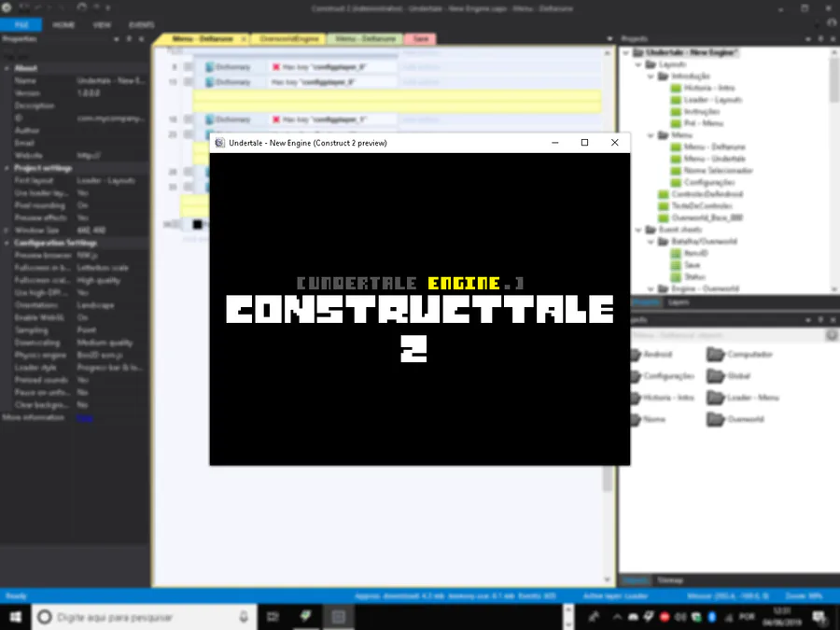Click the Construct 2 application logo icon
840x630 pixels.
7,7
